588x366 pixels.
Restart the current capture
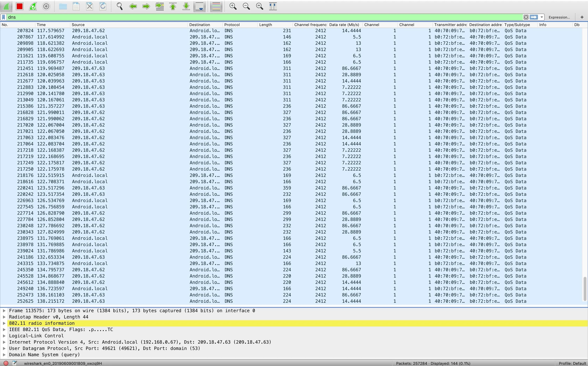[x=33, y=6]
